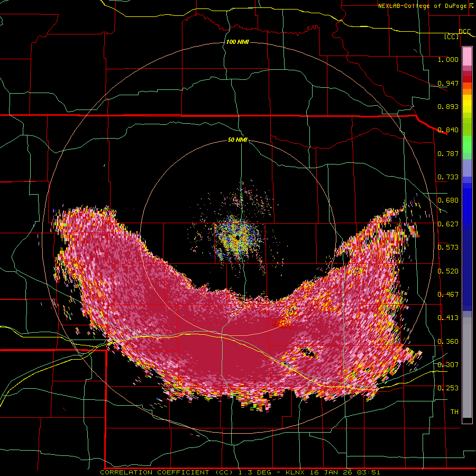Select the 0.947 scale value
Viewport: 476px width, 476px height.
(448, 83)
